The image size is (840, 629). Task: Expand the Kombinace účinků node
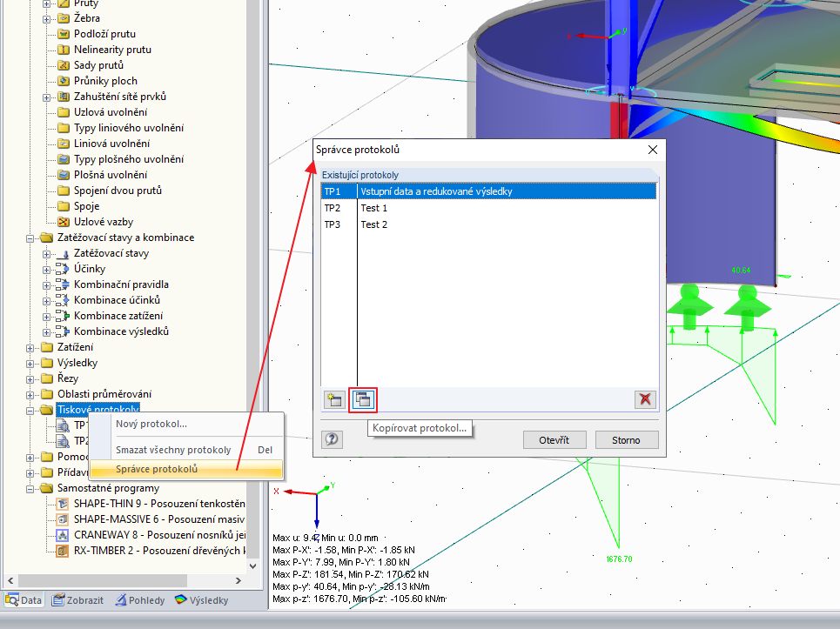point(47,301)
